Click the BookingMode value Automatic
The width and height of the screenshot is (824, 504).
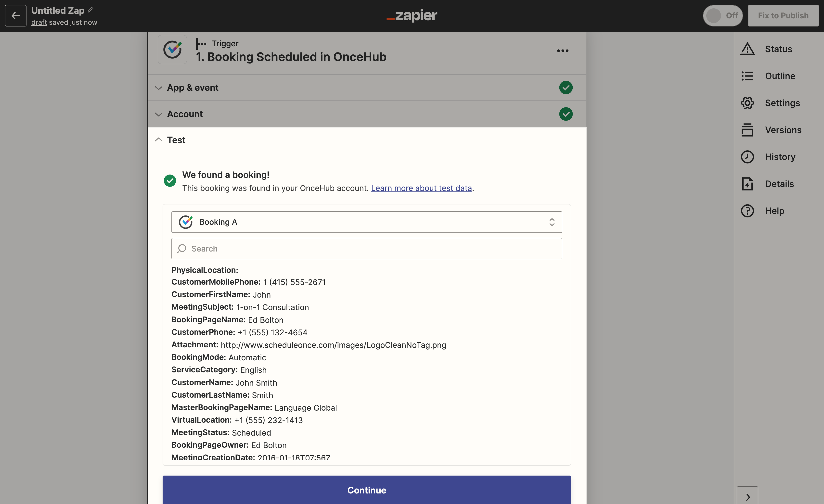pos(247,358)
